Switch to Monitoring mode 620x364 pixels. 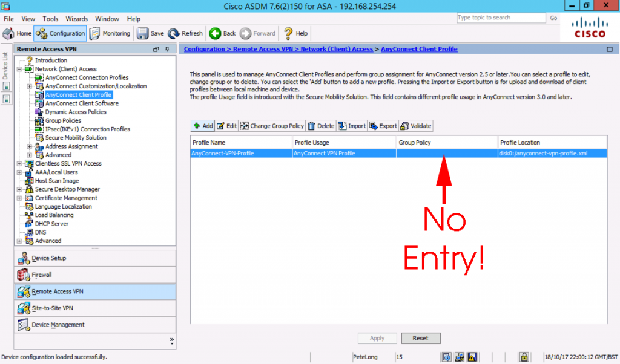(110, 33)
